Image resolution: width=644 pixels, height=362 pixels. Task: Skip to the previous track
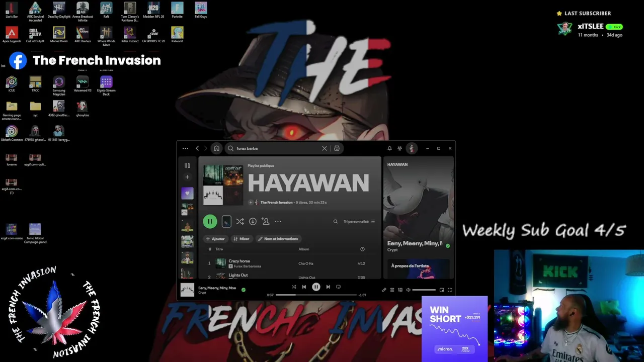coord(304,287)
